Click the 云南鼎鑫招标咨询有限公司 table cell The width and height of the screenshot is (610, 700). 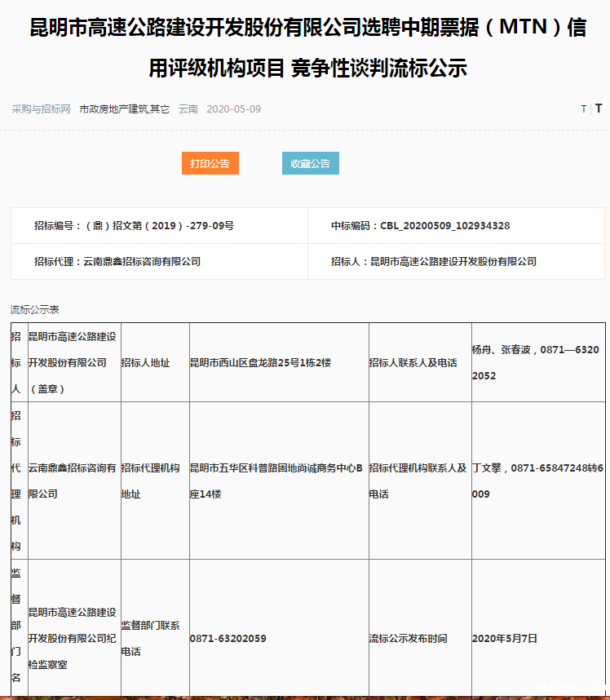74,481
